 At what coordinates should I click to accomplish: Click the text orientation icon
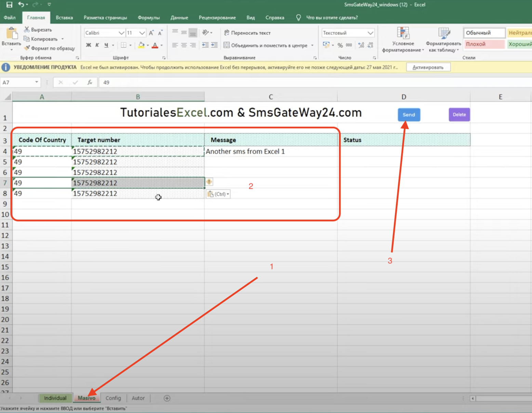click(x=205, y=32)
